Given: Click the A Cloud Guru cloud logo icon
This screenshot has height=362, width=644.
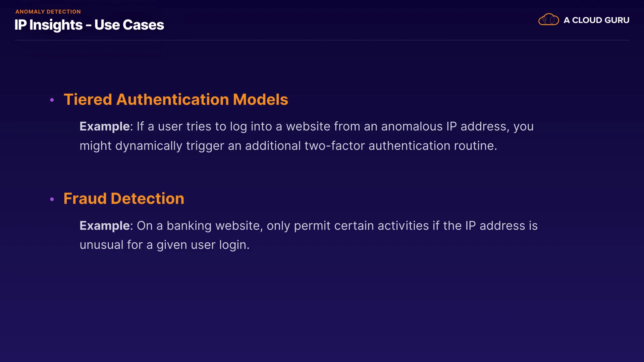Looking at the screenshot, I should [x=548, y=20].
